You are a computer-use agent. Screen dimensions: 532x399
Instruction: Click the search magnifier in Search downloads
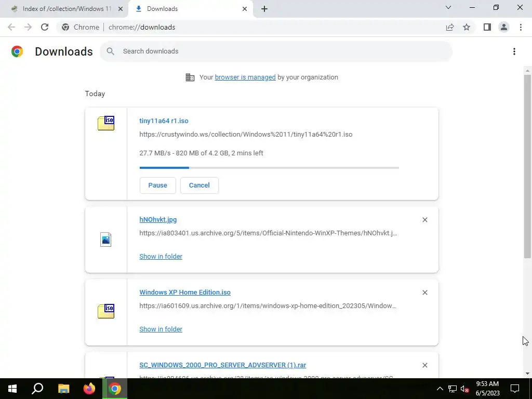(x=110, y=51)
